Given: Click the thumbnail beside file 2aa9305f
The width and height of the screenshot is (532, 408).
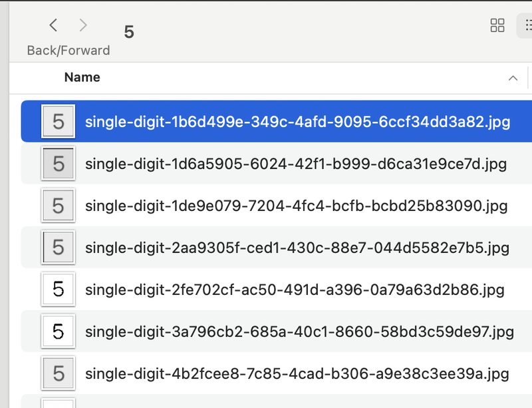Looking at the screenshot, I should click(58, 248).
